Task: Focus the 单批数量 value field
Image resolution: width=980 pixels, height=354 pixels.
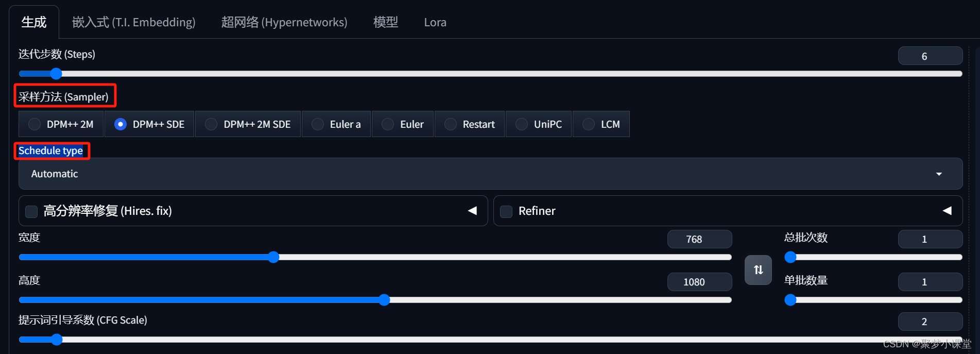Action: coord(930,282)
